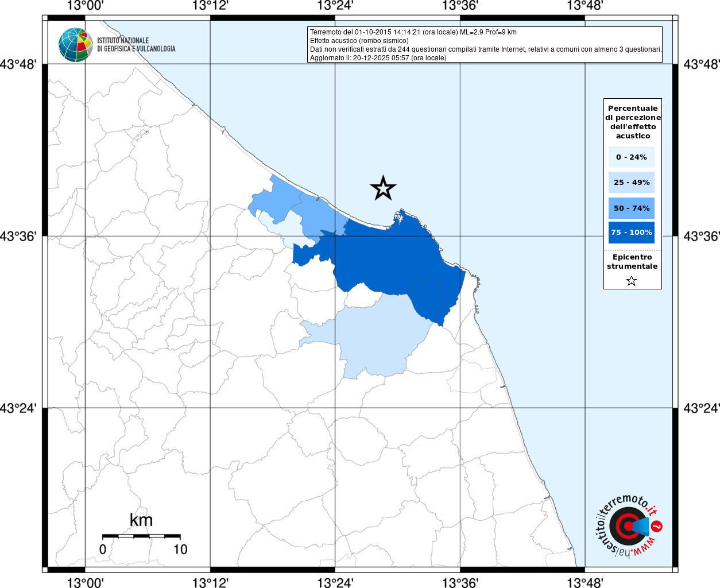This screenshot has height=588, width=720.
Task: Select the 0 - 24% legend swatch
Action: [632, 157]
